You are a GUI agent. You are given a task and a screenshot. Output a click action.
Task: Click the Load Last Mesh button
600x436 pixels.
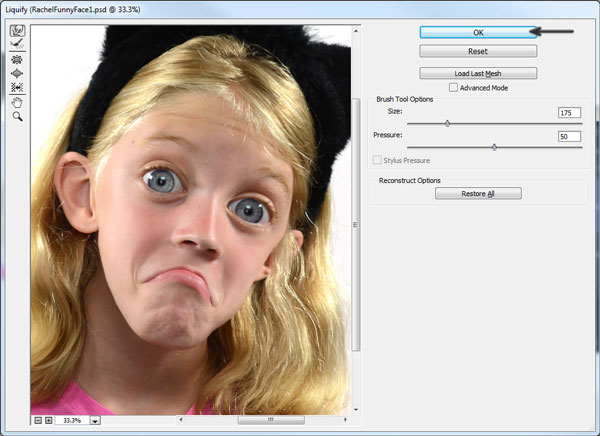(478, 73)
